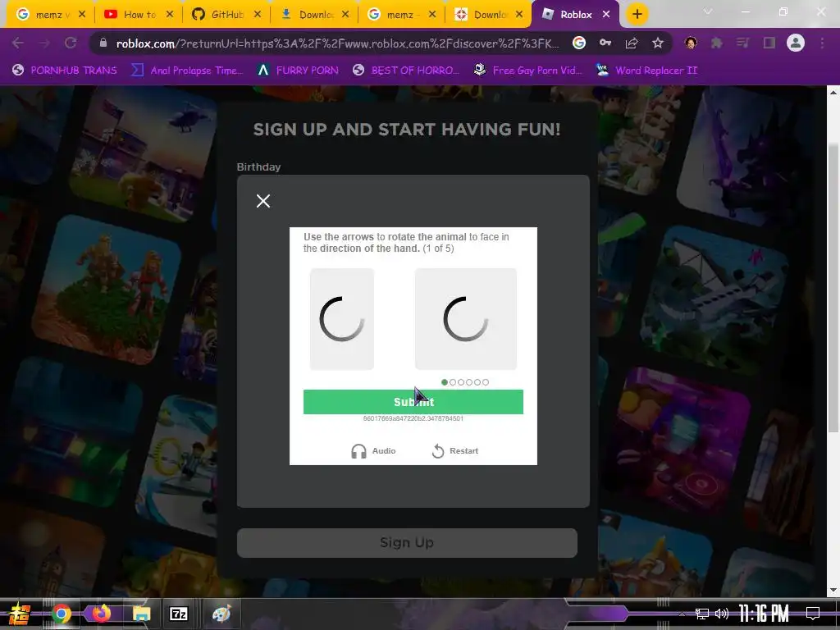Open the volume tray icon

pos(722,614)
